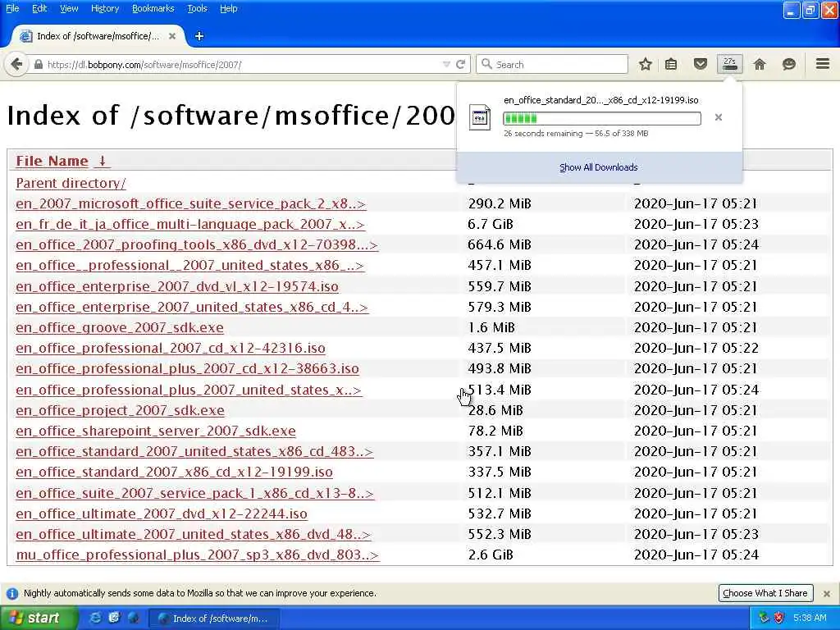
Task: Download en_office_groove_2007_sdk.exe
Action: [120, 327]
